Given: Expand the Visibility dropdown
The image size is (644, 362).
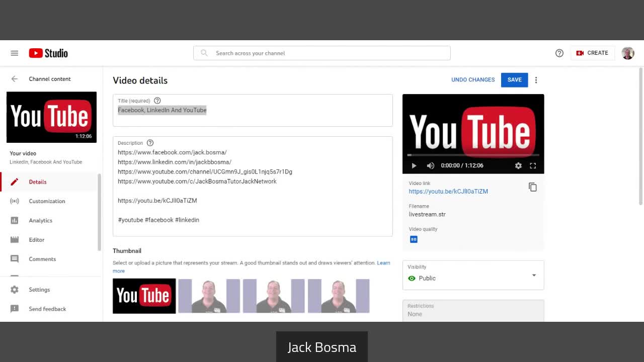Looking at the screenshot, I should click(x=534, y=275).
